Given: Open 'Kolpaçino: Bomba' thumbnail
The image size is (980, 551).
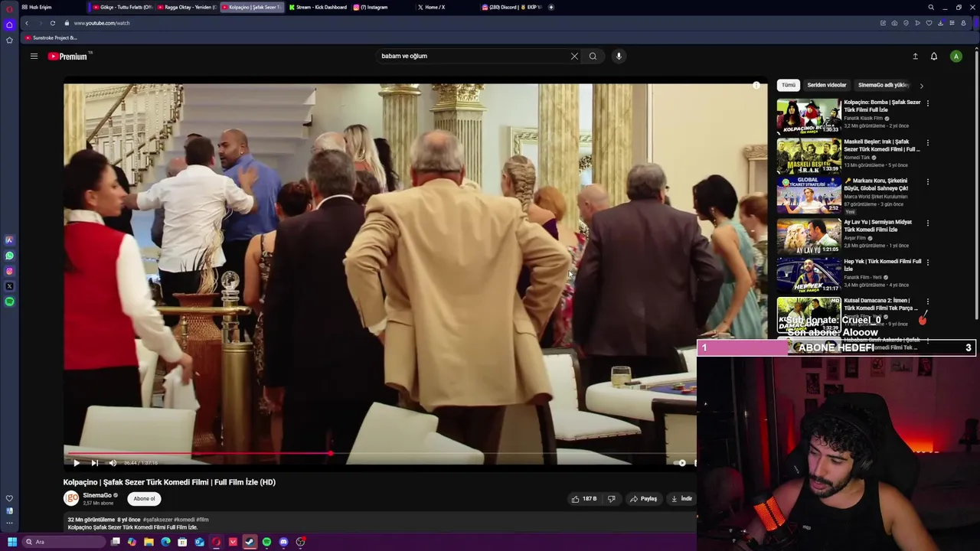Looking at the screenshot, I should [x=808, y=116].
